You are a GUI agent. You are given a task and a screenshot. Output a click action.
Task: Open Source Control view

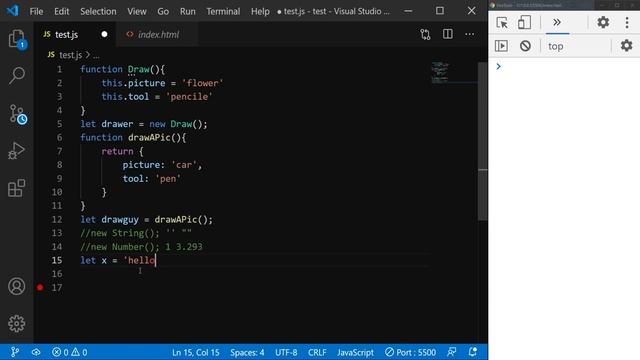click(18, 114)
